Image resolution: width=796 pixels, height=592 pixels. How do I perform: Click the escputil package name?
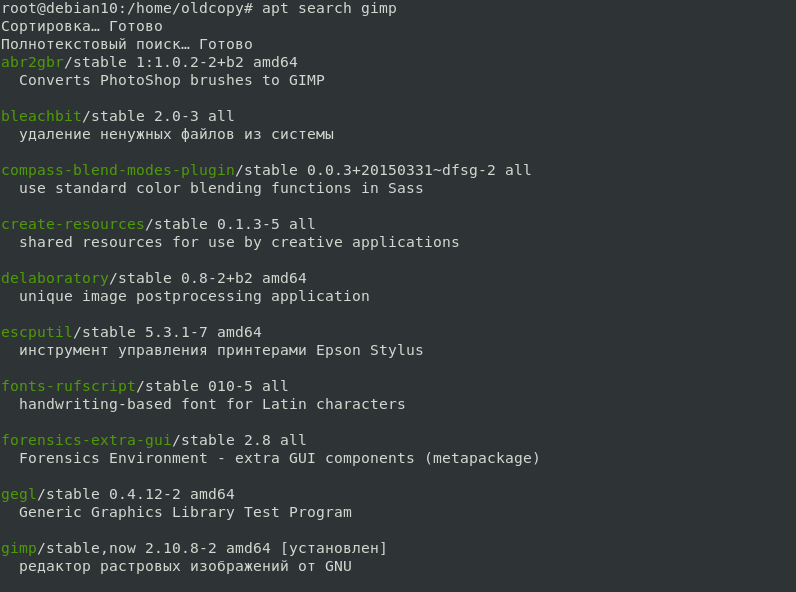pyautogui.click(x=37, y=332)
